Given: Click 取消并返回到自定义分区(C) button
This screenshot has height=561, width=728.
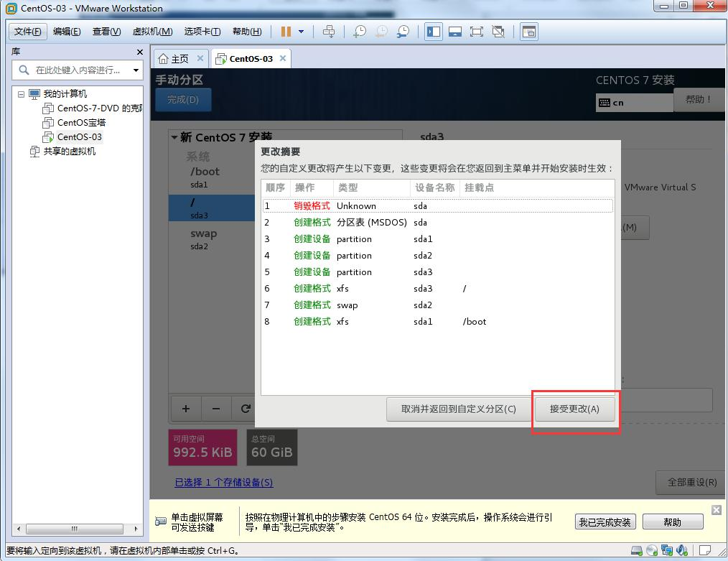Looking at the screenshot, I should pyautogui.click(x=458, y=409).
